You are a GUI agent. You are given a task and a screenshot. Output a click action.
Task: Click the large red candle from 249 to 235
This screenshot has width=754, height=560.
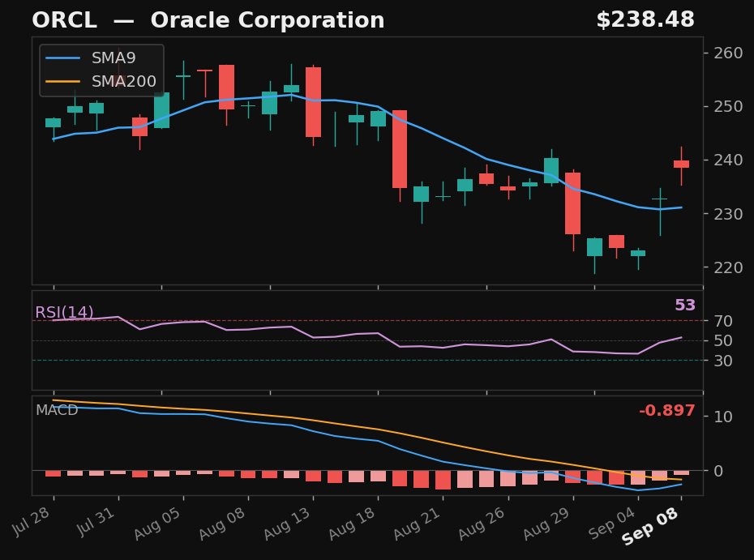pos(400,149)
